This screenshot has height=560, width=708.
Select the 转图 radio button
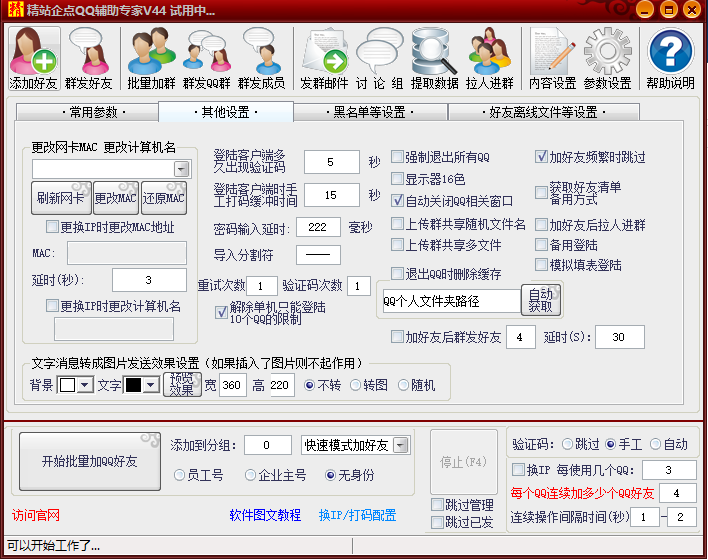pyautogui.click(x=356, y=385)
